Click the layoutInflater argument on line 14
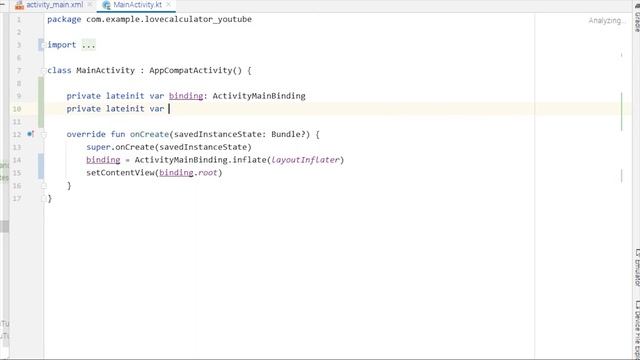Image resolution: width=640 pixels, height=360 pixels. pos(306,160)
